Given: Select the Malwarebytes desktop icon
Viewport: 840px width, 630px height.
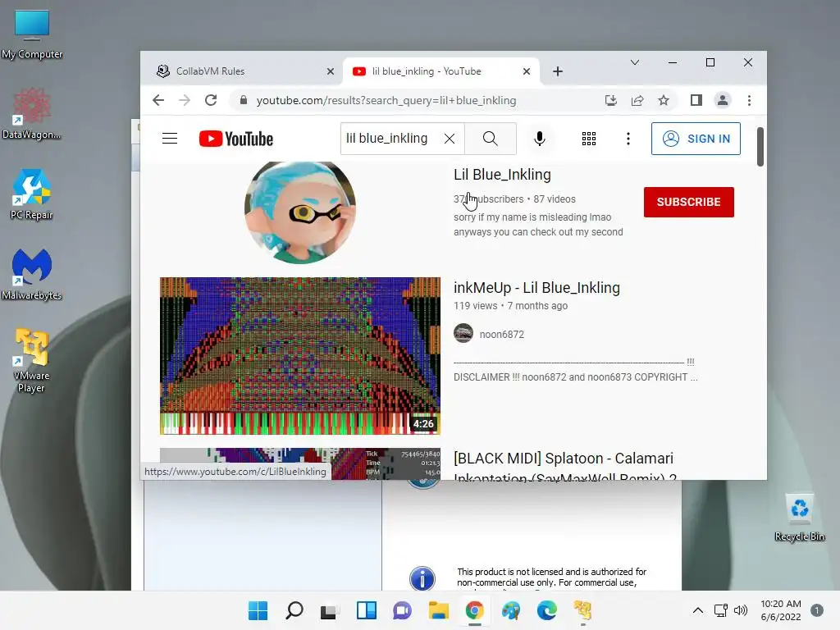Looking at the screenshot, I should [x=32, y=275].
